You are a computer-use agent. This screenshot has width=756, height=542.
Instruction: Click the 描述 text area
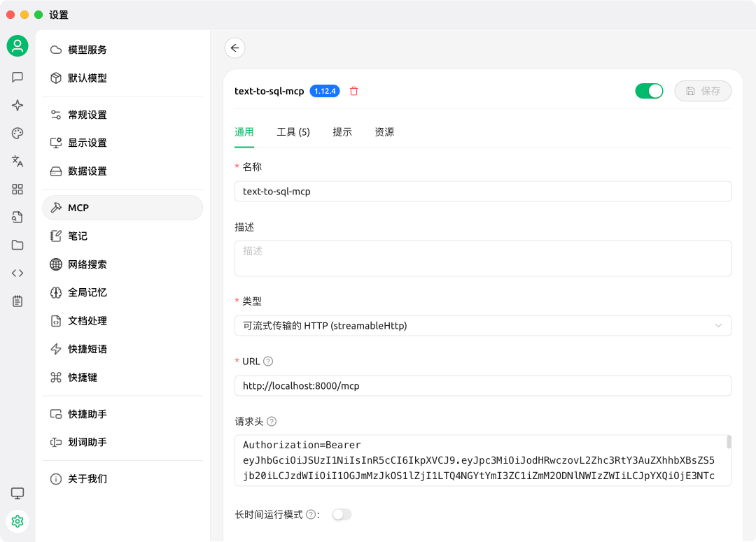pos(482,258)
